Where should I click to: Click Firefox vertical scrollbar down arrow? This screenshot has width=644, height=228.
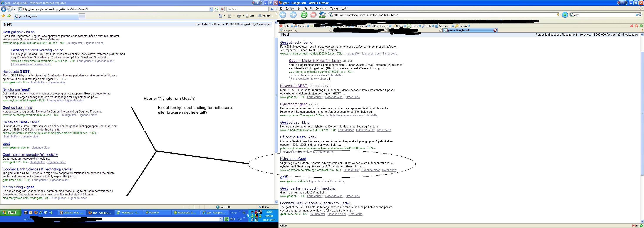(x=642, y=221)
